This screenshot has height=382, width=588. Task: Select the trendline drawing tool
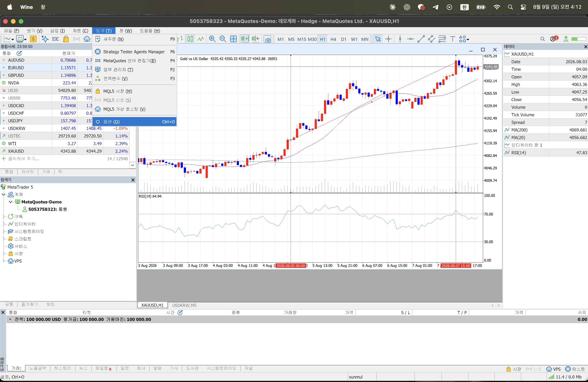point(421,39)
